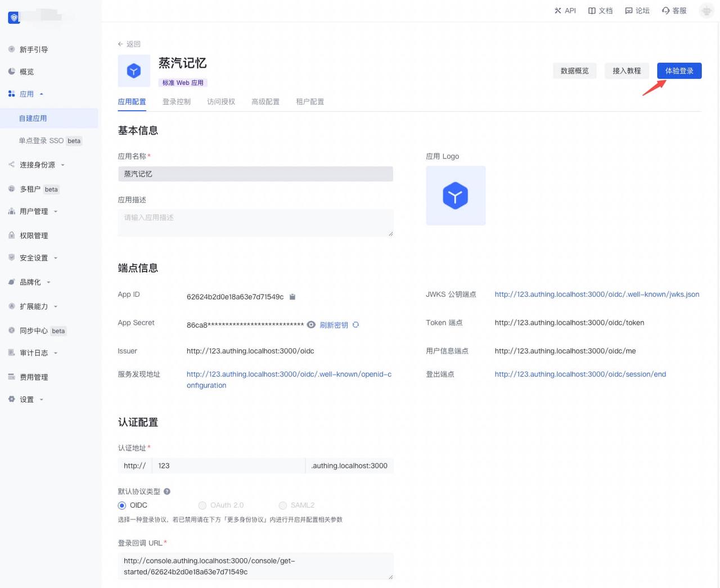Click the 新手引导 sidebar icon
Viewport: 720px width, 588px height.
[x=11, y=49]
